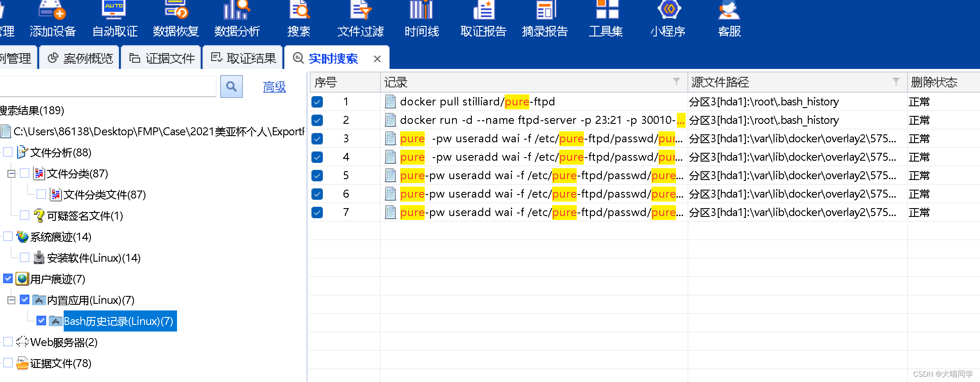Click file icon of docker run record

pos(391,120)
